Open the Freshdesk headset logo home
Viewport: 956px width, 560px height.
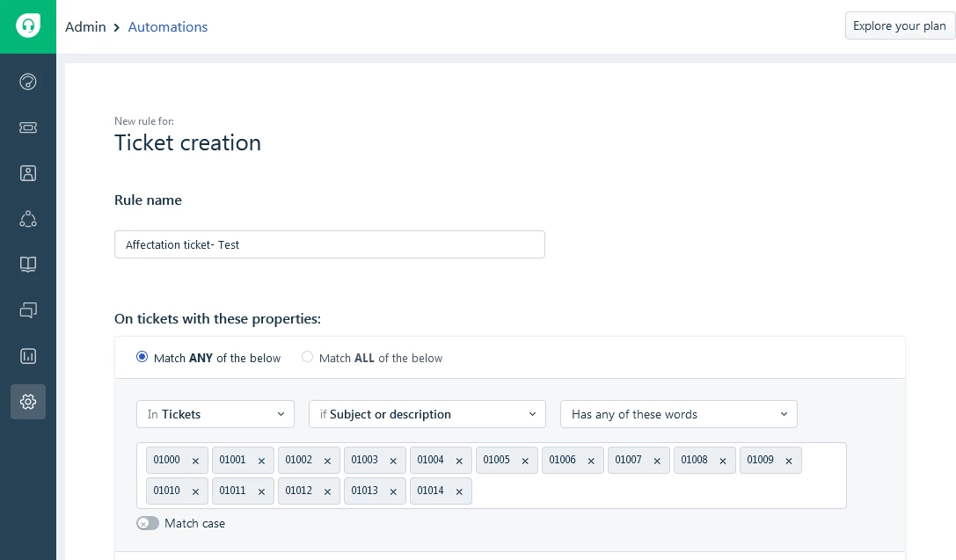[x=28, y=26]
